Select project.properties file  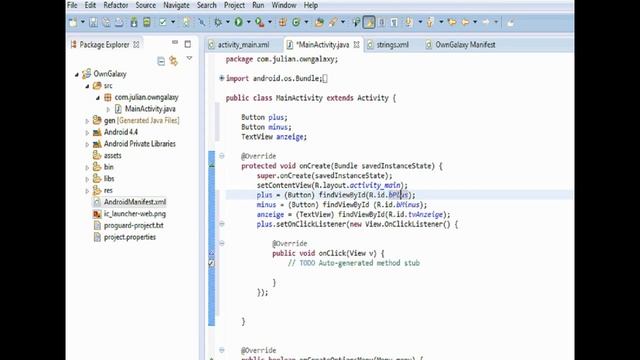pos(130,237)
